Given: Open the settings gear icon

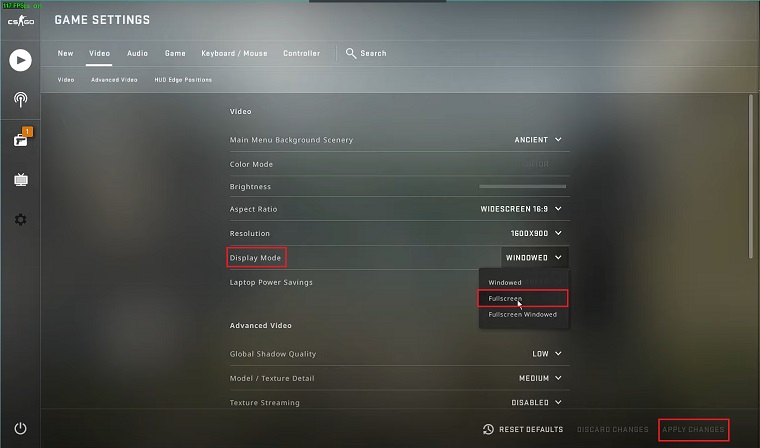Looking at the screenshot, I should point(20,220).
